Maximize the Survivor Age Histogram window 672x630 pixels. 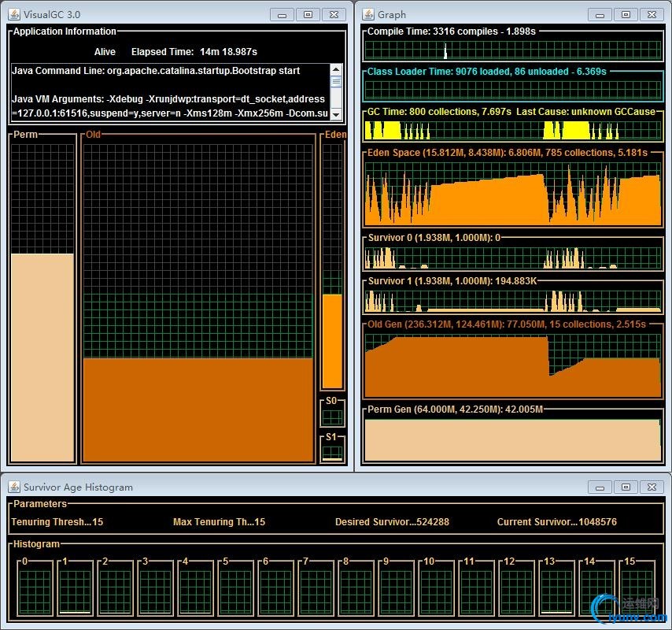click(626, 487)
